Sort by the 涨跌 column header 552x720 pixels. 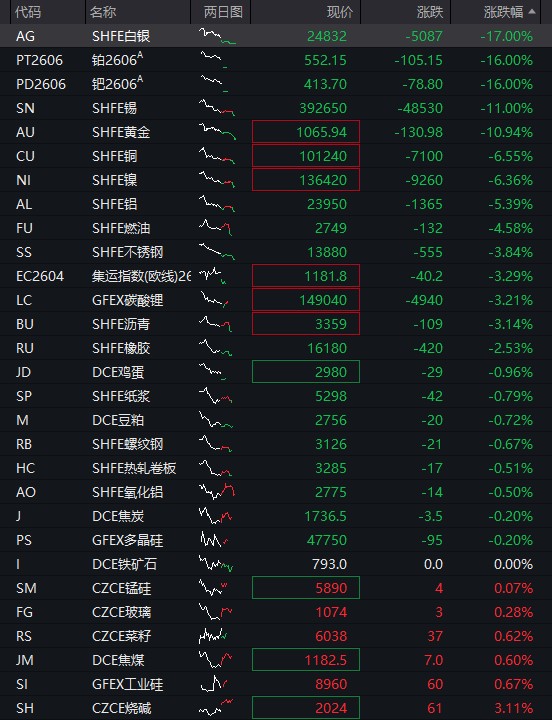[430, 12]
